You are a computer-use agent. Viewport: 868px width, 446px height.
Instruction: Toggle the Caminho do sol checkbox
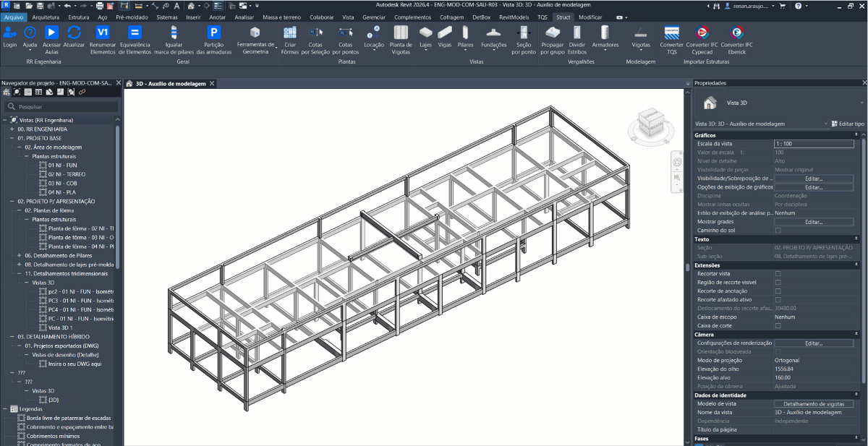(778, 231)
